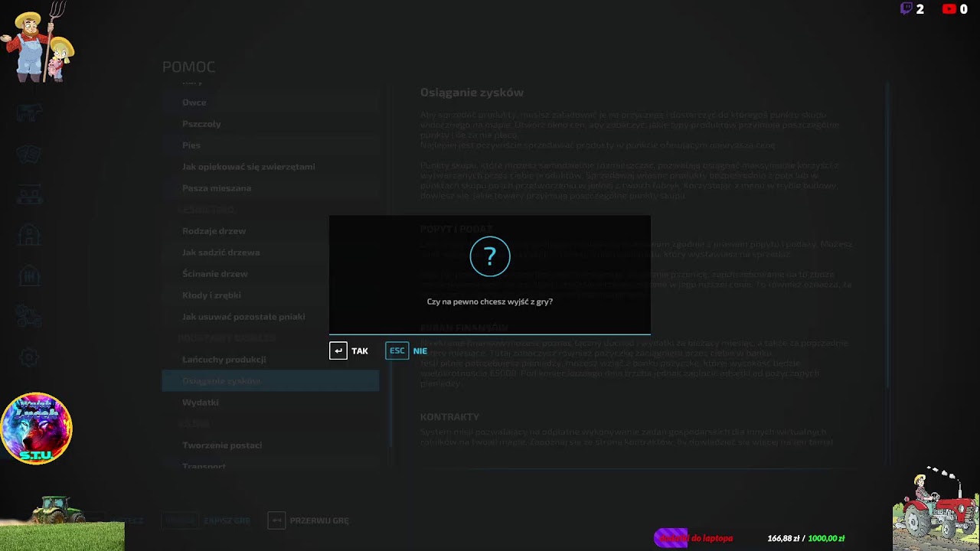Open 'Jak usuwać pozostałe pniaki' help topic
Viewport: 980px width, 551px height.
[x=270, y=316]
